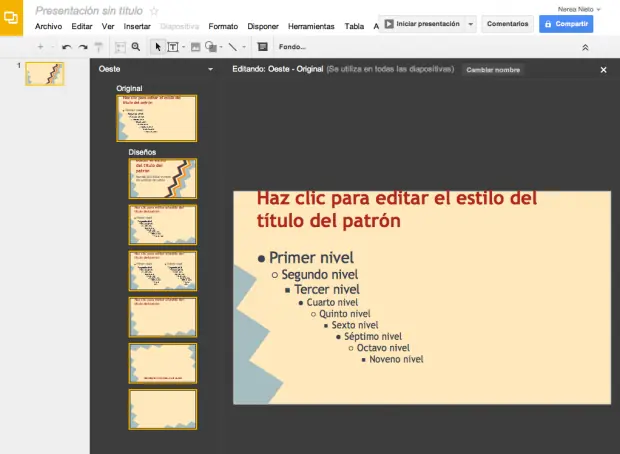The width and height of the screenshot is (620, 454).
Task: Open the Herramientas menu
Action: [x=311, y=25]
